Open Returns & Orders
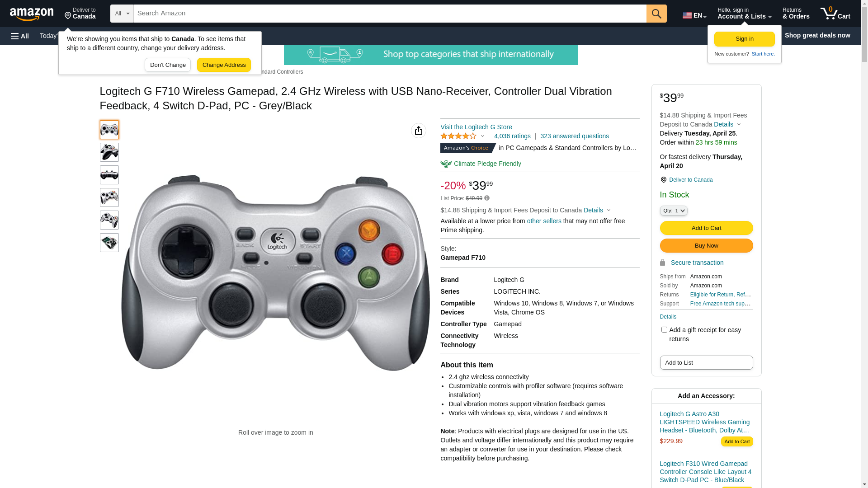This screenshot has width=868, height=488. coord(796,14)
